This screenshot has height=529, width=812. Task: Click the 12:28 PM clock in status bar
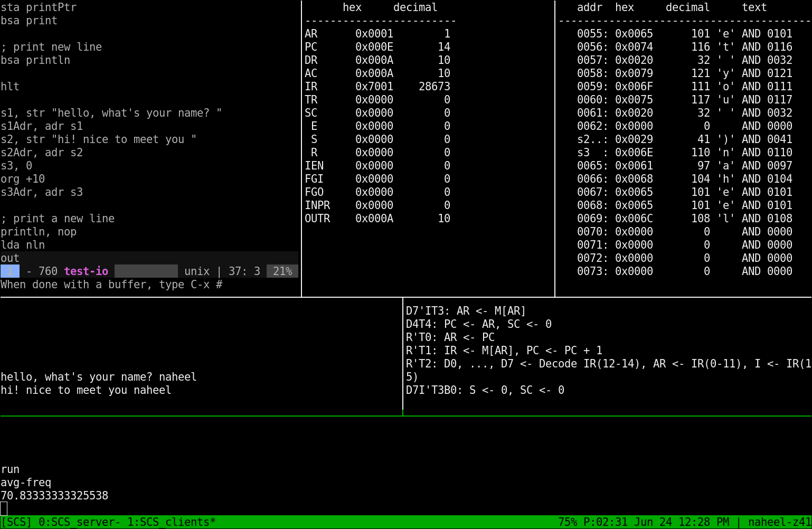(x=704, y=522)
